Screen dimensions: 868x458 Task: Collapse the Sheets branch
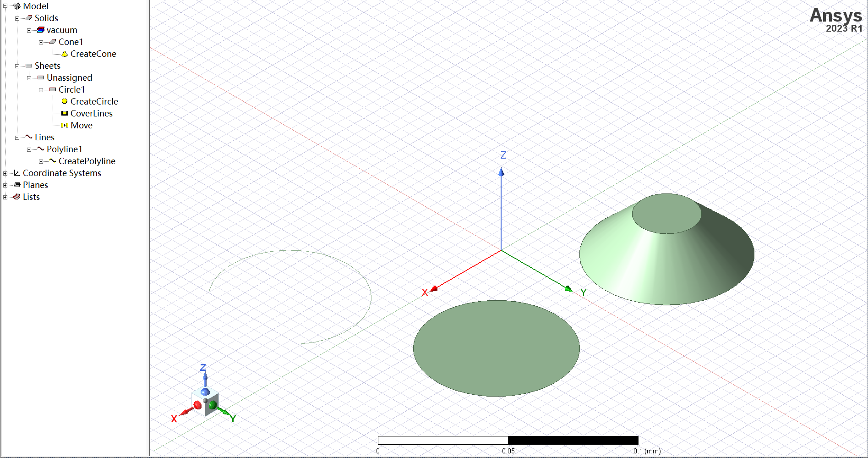[x=17, y=66]
